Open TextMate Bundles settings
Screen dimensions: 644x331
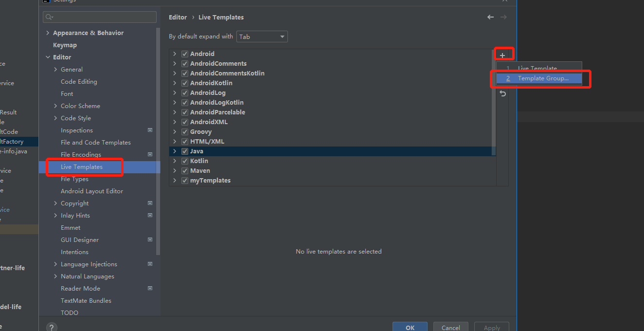coord(86,300)
